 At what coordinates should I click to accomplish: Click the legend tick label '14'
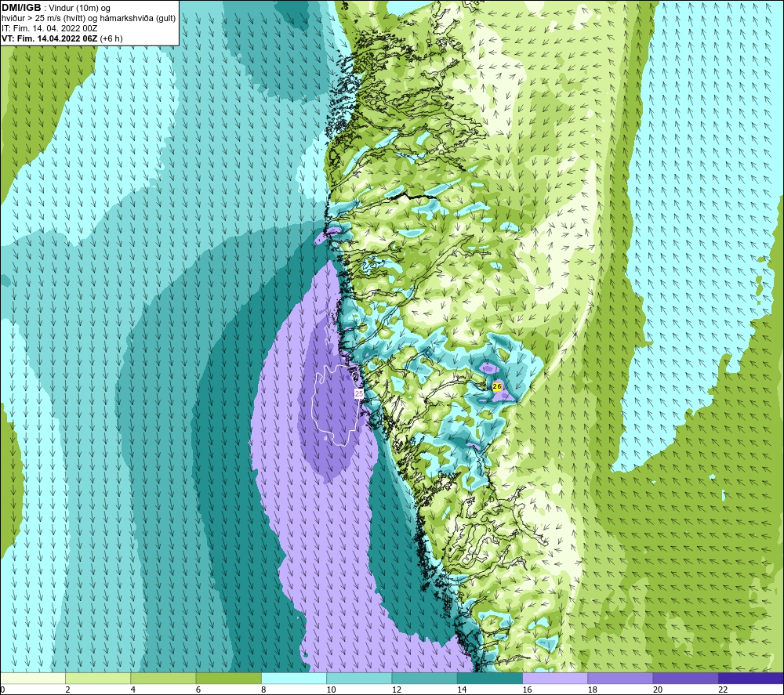coord(462,690)
